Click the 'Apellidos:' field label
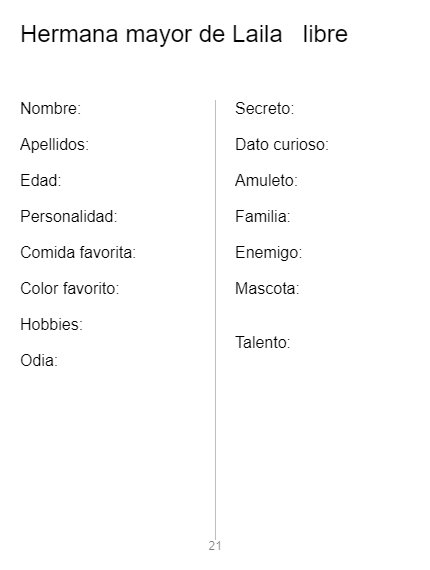 [55, 145]
